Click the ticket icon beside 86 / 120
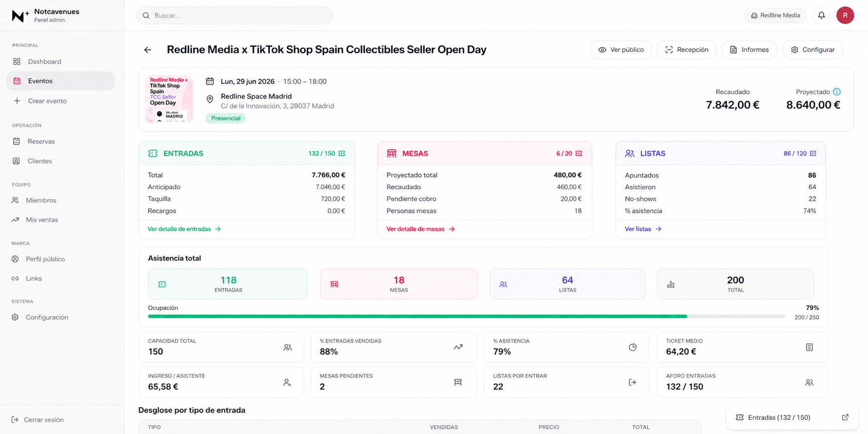This screenshot has width=868, height=434. [x=813, y=154]
